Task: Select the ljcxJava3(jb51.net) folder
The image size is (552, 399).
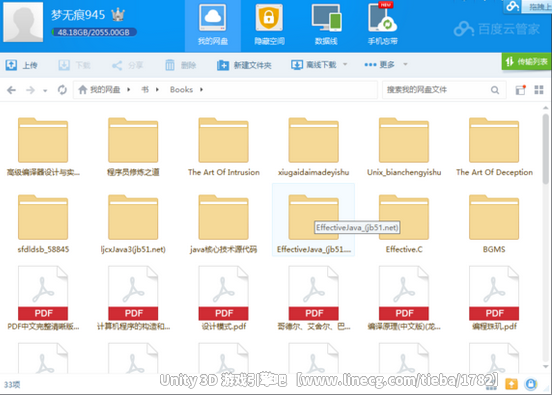Action: point(133,224)
